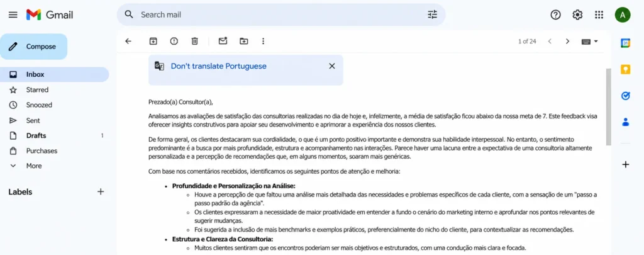Click the Drafts count 1

coord(103,135)
